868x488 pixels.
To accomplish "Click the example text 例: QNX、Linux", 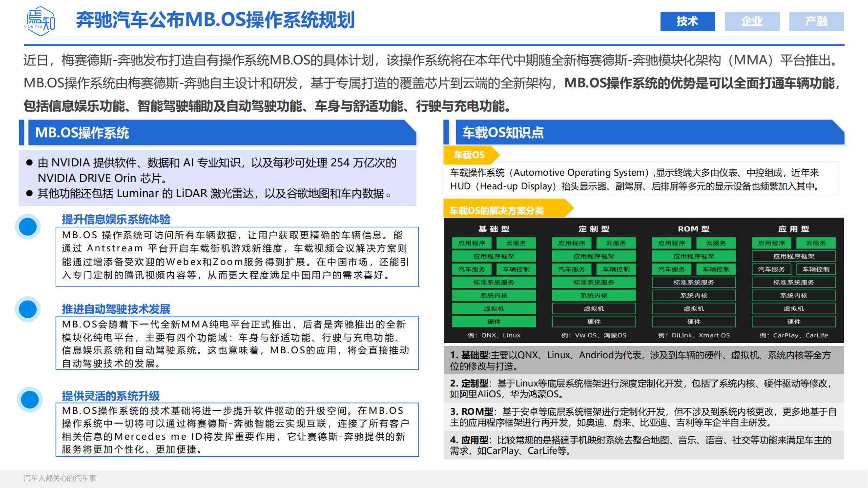I will [x=494, y=335].
